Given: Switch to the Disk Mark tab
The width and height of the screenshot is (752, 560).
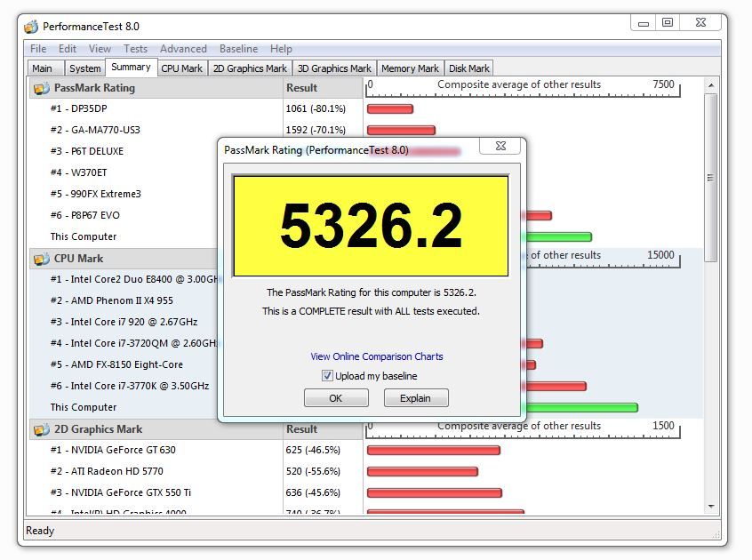Looking at the screenshot, I should coord(469,68).
